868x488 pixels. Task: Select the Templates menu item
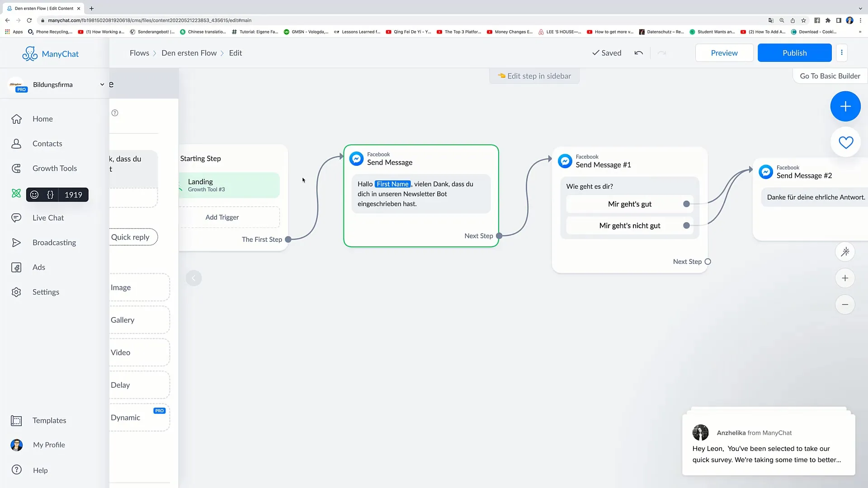(49, 420)
